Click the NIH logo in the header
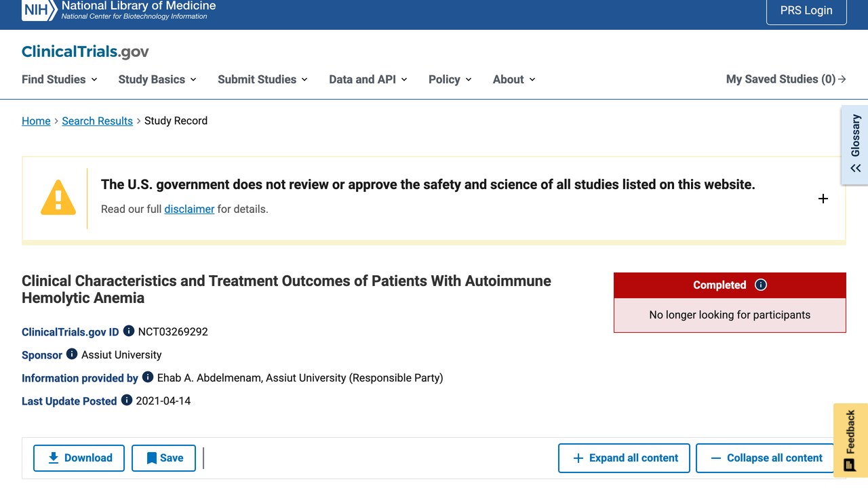The height and width of the screenshot is (488, 868). 39,10
